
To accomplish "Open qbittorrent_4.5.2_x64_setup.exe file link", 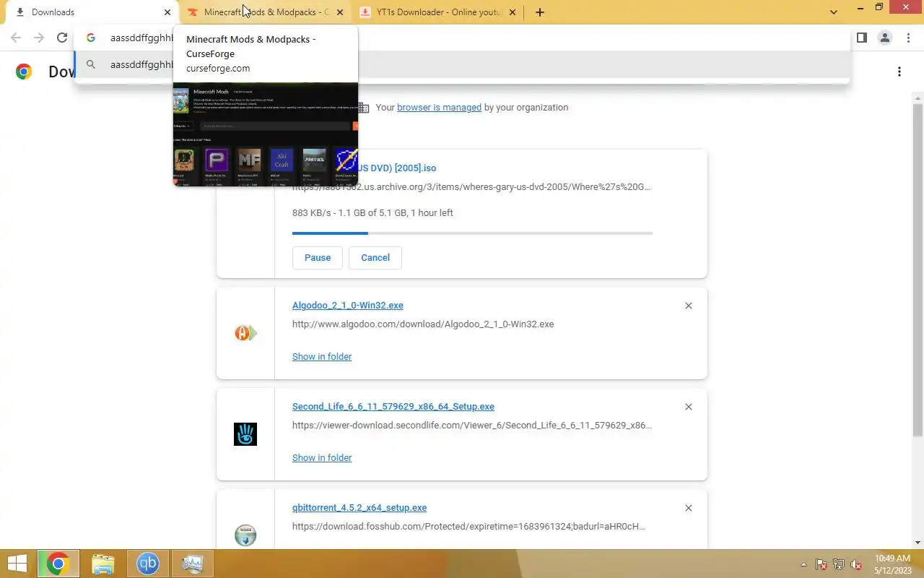I will 359,507.
